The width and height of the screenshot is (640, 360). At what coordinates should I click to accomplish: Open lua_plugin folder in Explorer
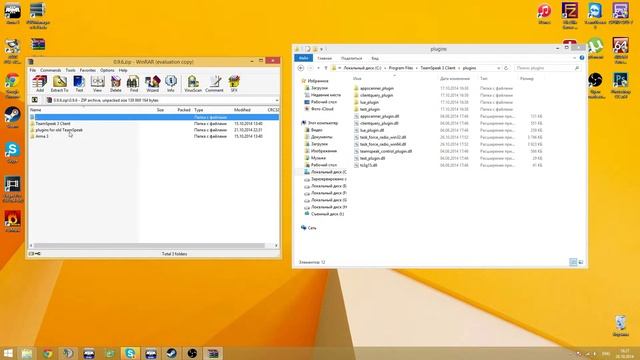click(369, 102)
